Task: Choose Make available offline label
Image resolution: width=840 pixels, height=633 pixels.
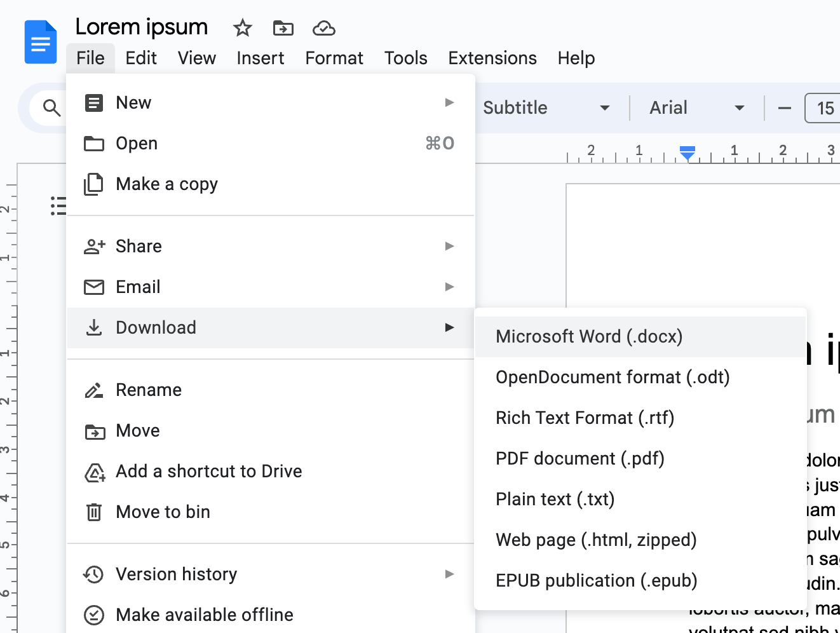Action: 205,615
